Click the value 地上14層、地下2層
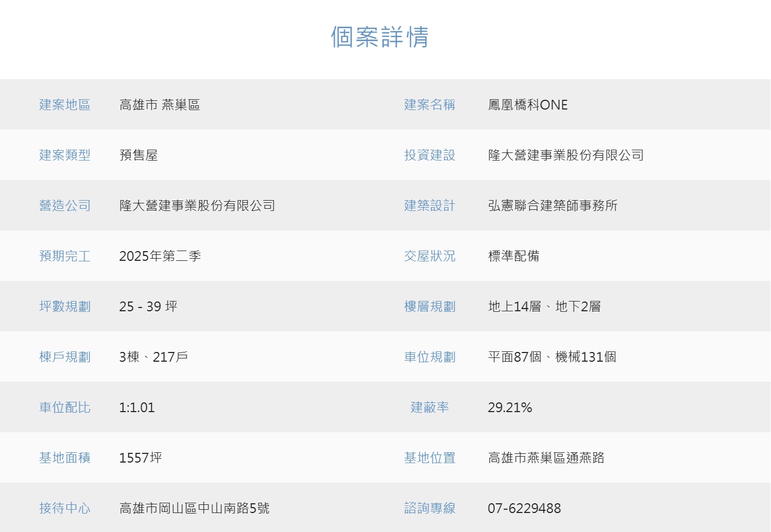This screenshot has width=771, height=532. pos(544,306)
